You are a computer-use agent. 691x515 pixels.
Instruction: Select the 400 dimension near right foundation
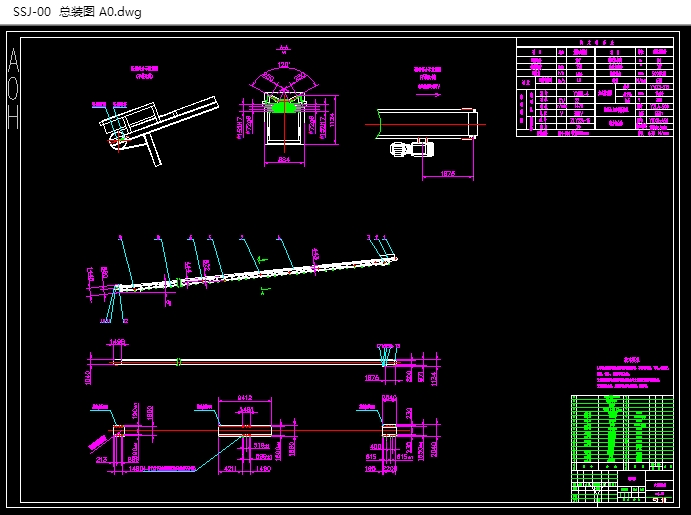(x=375, y=447)
